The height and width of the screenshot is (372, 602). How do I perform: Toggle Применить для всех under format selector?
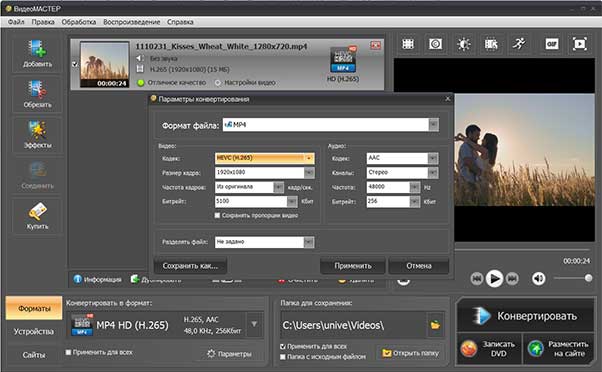pos(68,352)
